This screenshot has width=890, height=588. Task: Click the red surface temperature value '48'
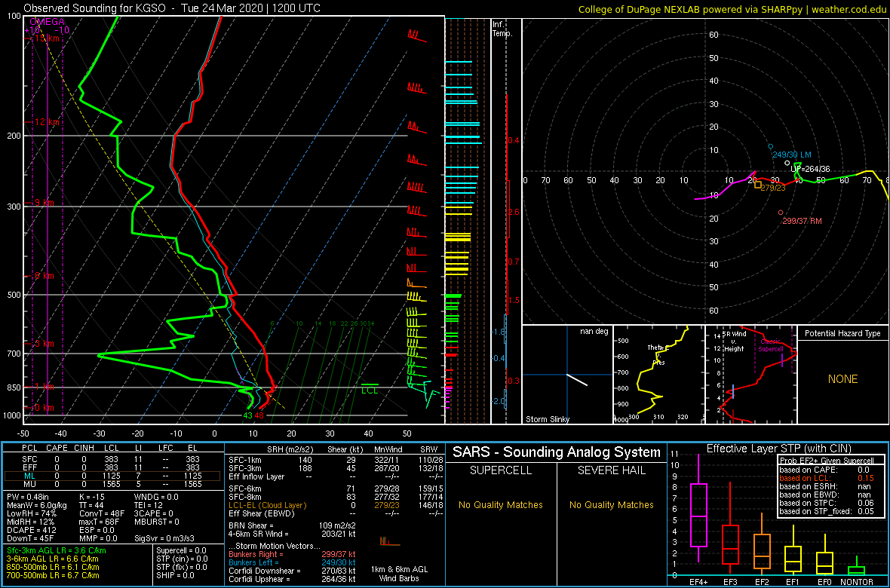[259, 415]
